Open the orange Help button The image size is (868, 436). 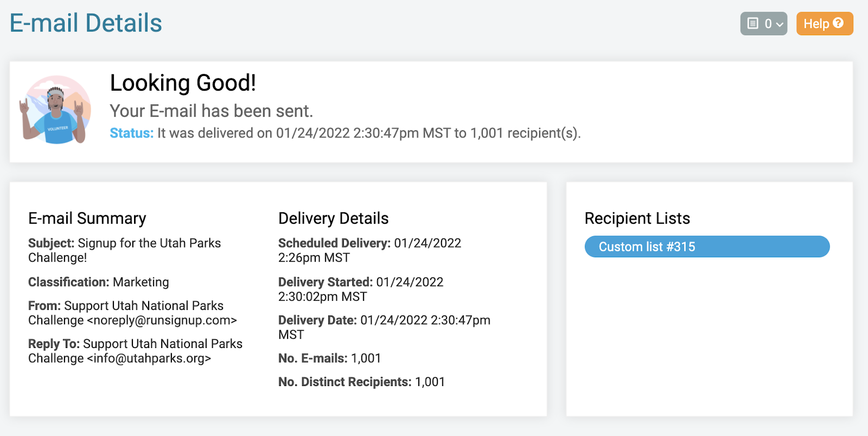pyautogui.click(x=824, y=23)
